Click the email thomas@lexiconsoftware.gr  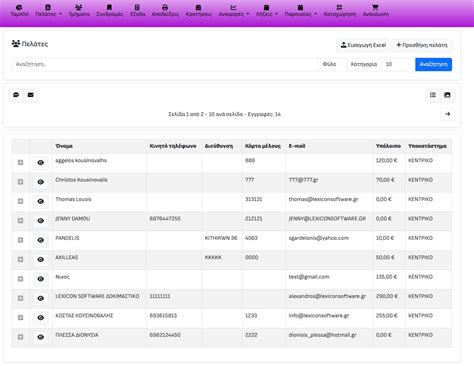tap(323, 199)
